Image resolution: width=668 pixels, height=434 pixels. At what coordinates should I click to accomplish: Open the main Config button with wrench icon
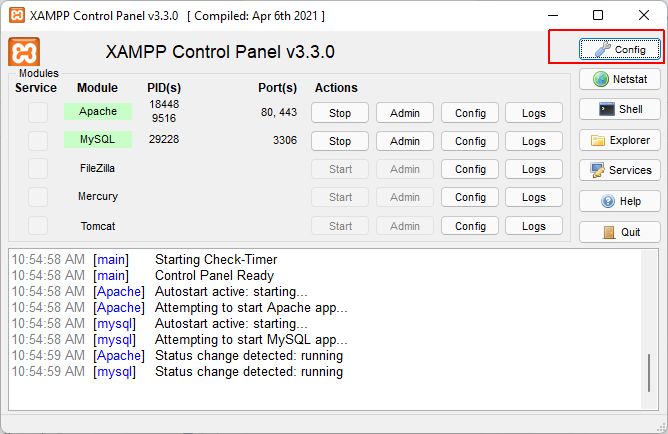click(x=619, y=49)
